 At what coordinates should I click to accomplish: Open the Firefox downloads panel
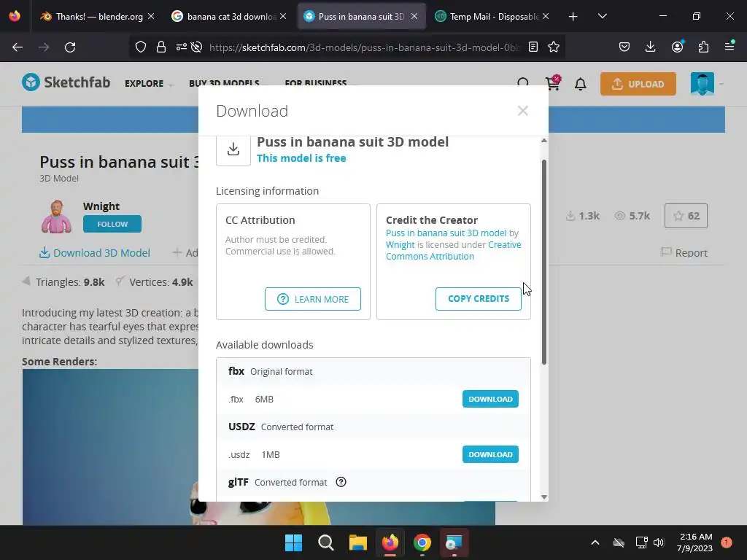pos(650,47)
